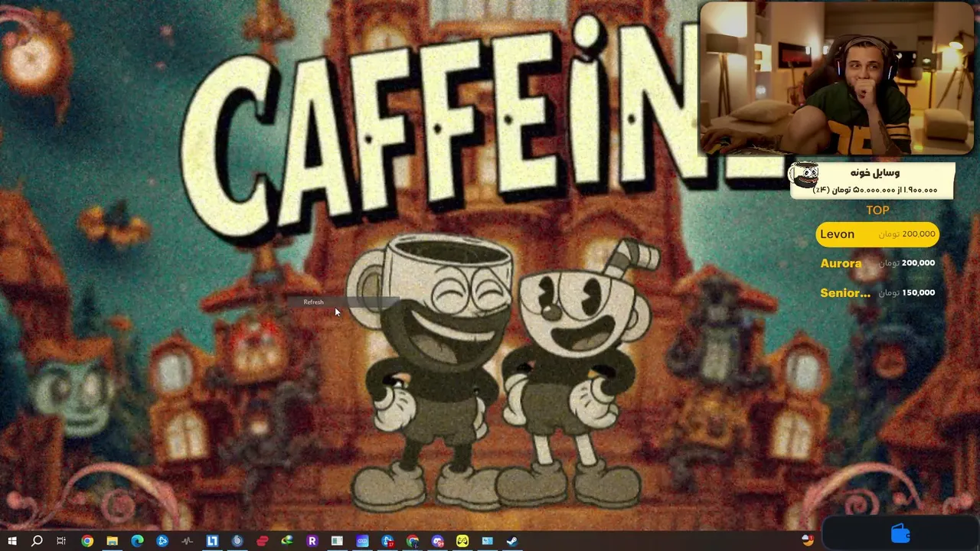Launch the first Google Chrome taskbar icon
Screen dimensions: 980x551
click(87, 541)
